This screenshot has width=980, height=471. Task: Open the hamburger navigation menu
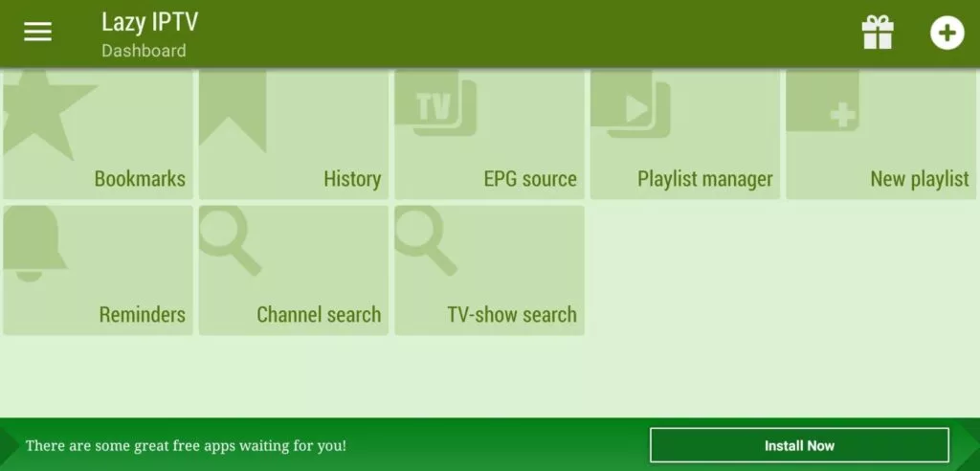37,32
